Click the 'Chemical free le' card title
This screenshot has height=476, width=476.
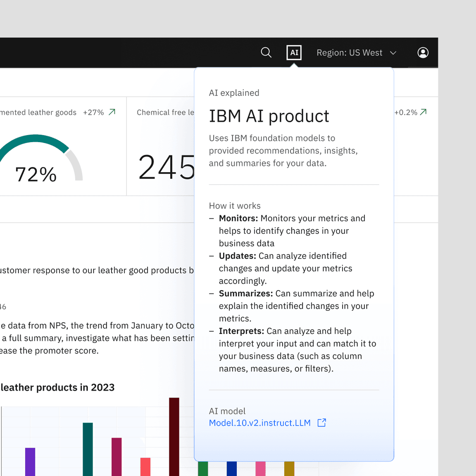pyautogui.click(x=165, y=112)
